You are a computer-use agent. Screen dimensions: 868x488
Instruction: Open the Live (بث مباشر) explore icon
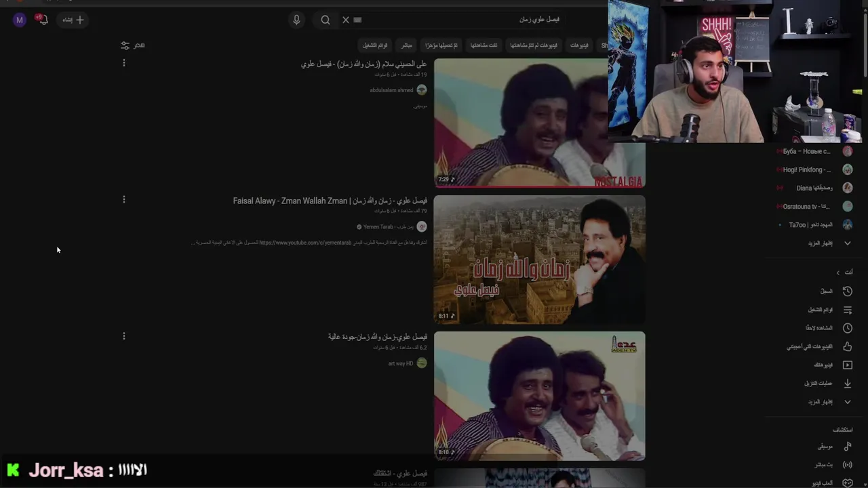coord(847,465)
